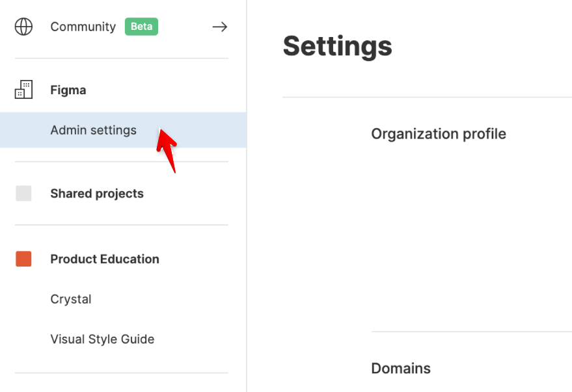572x392 pixels.
Task: Select the highlighted Admin settings row
Action: click(93, 129)
